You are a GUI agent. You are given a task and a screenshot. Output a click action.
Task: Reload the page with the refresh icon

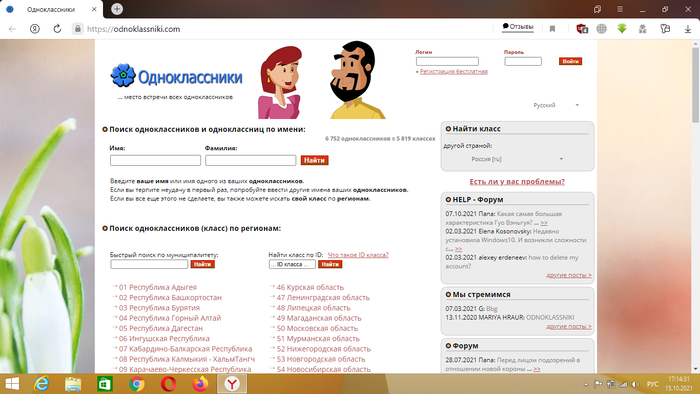tap(57, 29)
